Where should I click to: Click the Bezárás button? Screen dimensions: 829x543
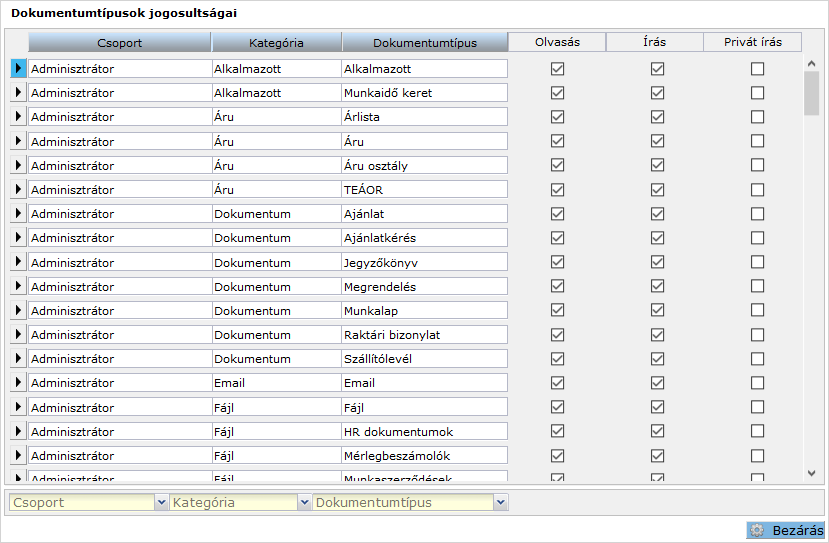[x=786, y=531]
